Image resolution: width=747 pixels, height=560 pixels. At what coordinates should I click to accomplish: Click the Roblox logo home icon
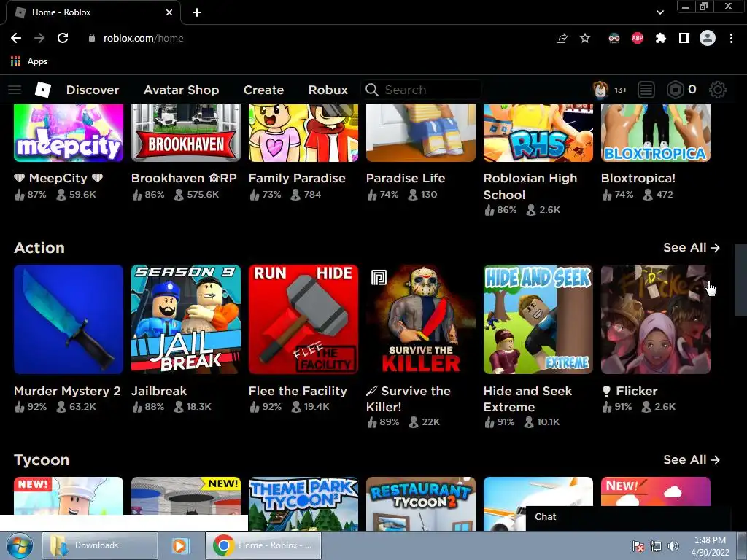pyautogui.click(x=43, y=90)
